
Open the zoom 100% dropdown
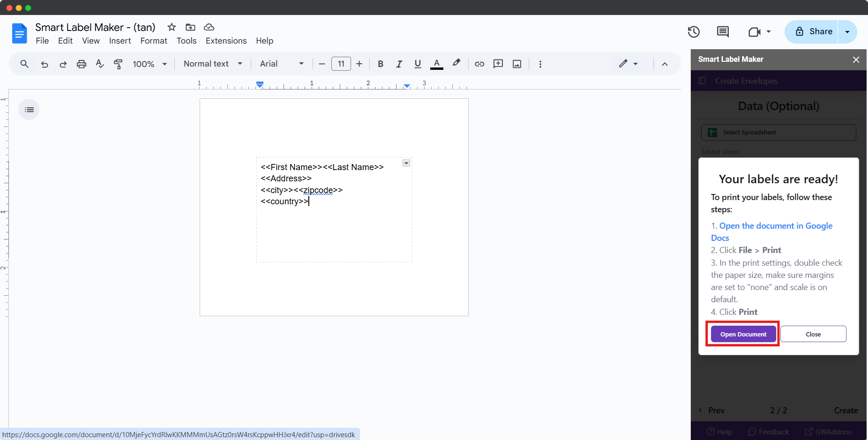[x=150, y=64]
